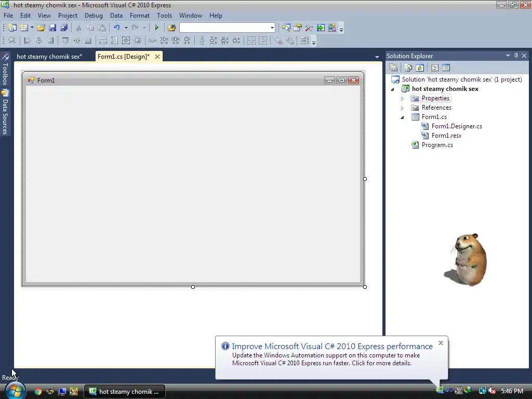532x399 pixels.
Task: Click inside the Find combo box field
Action: click(224, 28)
